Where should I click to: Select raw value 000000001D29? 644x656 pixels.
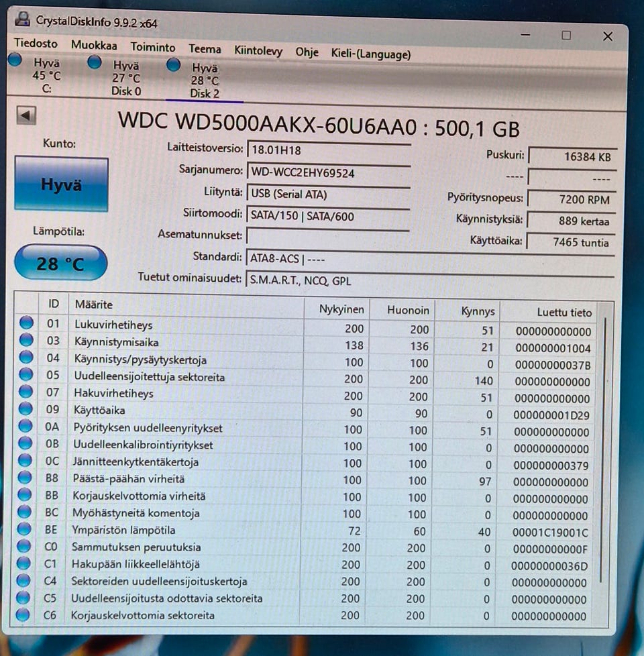click(x=551, y=415)
